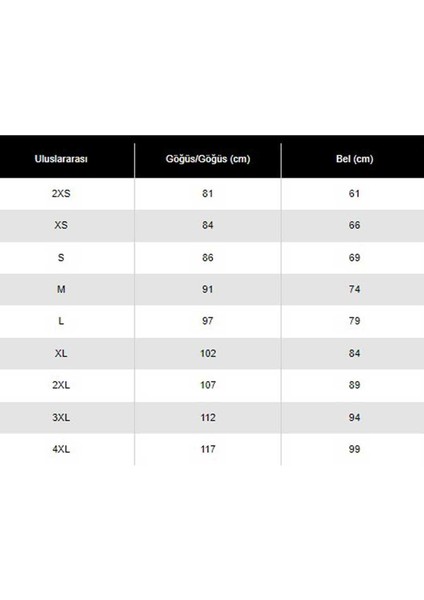Click the M size label

pyautogui.click(x=61, y=289)
